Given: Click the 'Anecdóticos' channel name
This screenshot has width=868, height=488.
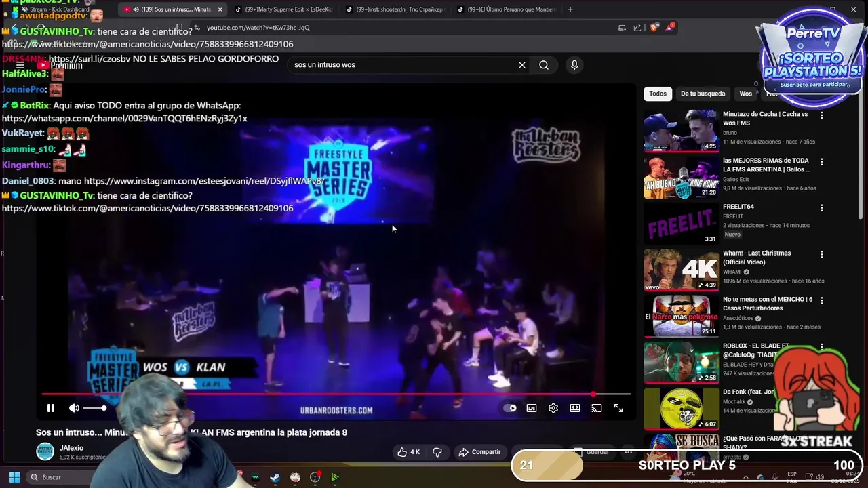Looking at the screenshot, I should coord(738,318).
